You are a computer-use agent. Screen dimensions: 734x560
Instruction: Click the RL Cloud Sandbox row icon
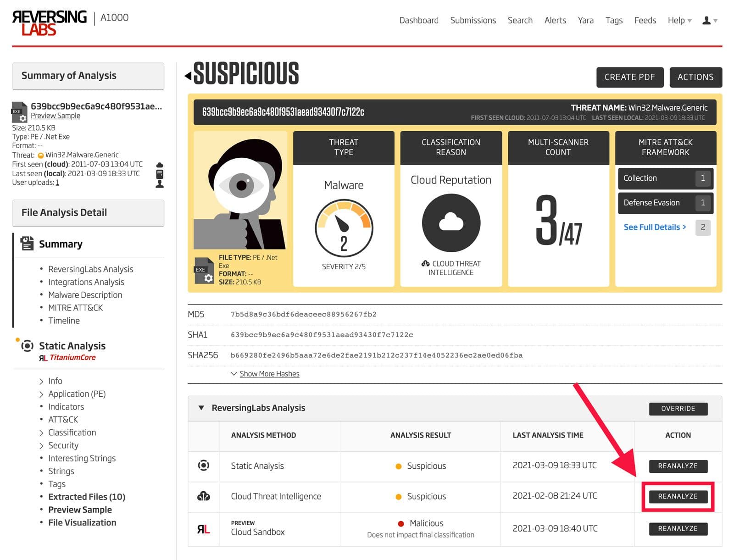[204, 529]
